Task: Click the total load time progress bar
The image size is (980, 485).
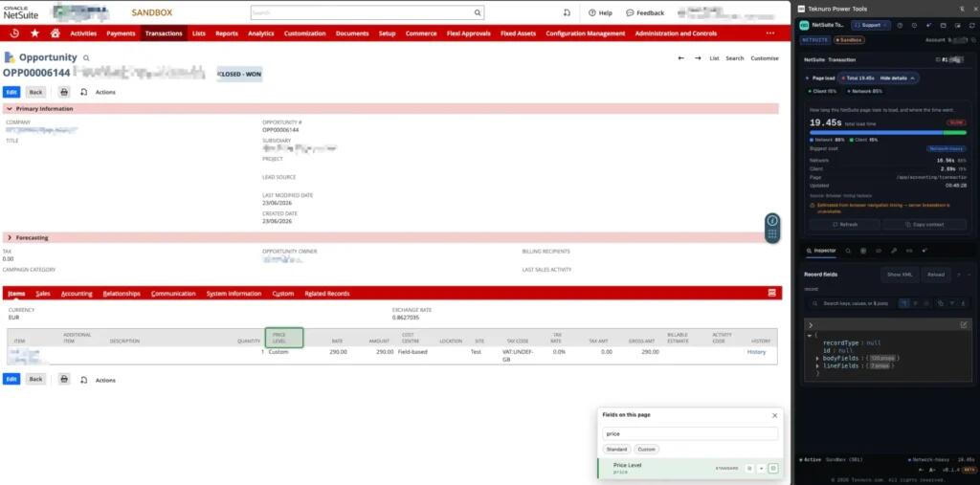Action: (887, 133)
